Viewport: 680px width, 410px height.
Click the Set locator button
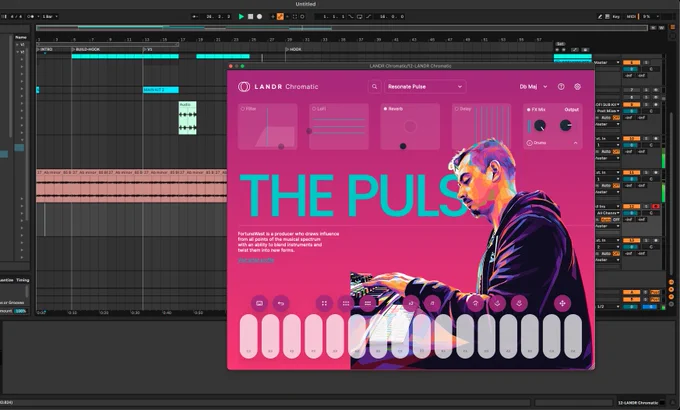560,44
